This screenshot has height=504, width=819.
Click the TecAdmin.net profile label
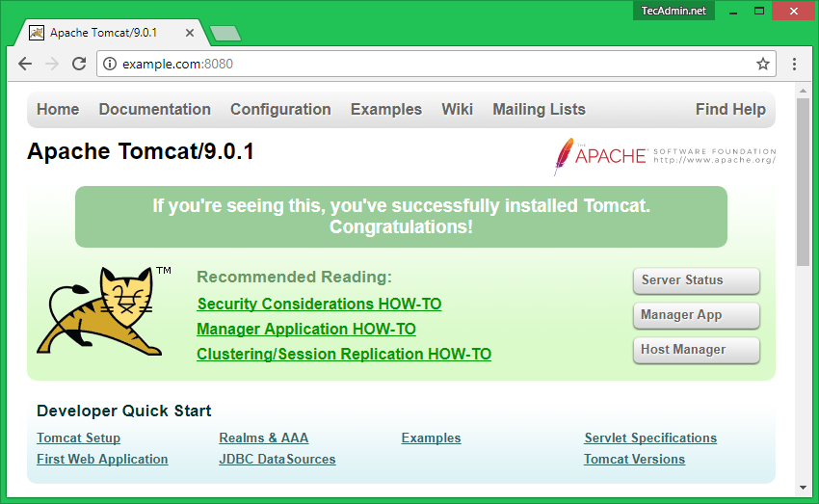pos(674,11)
